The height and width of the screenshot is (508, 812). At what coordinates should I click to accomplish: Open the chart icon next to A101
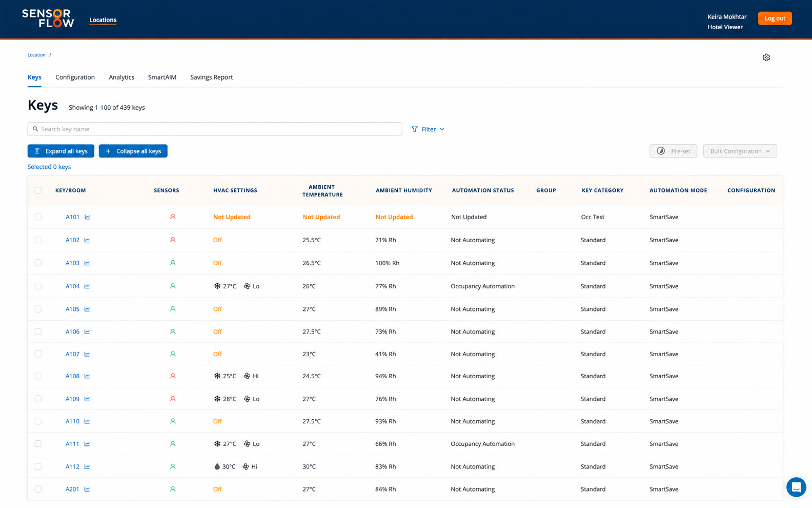click(x=88, y=217)
